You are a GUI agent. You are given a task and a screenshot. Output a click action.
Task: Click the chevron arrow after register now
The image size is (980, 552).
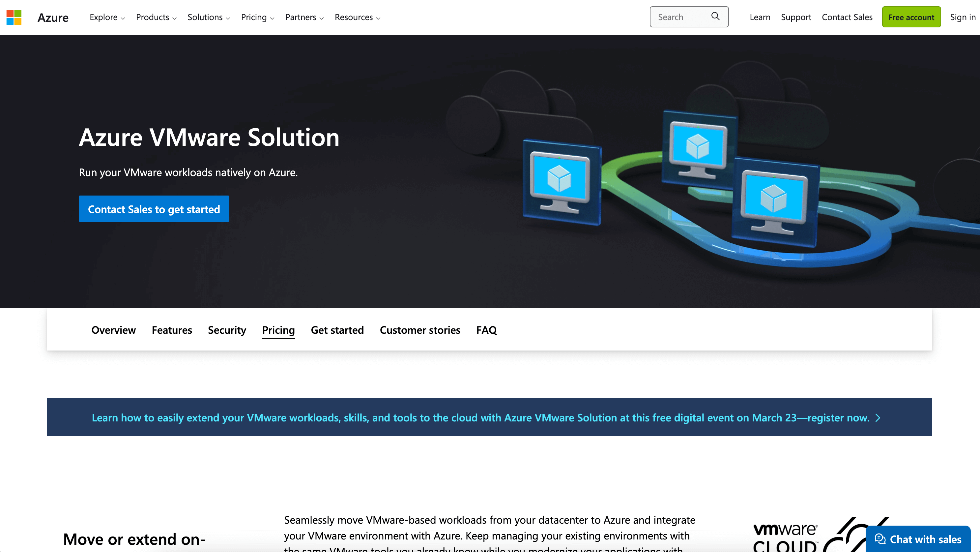(x=878, y=418)
